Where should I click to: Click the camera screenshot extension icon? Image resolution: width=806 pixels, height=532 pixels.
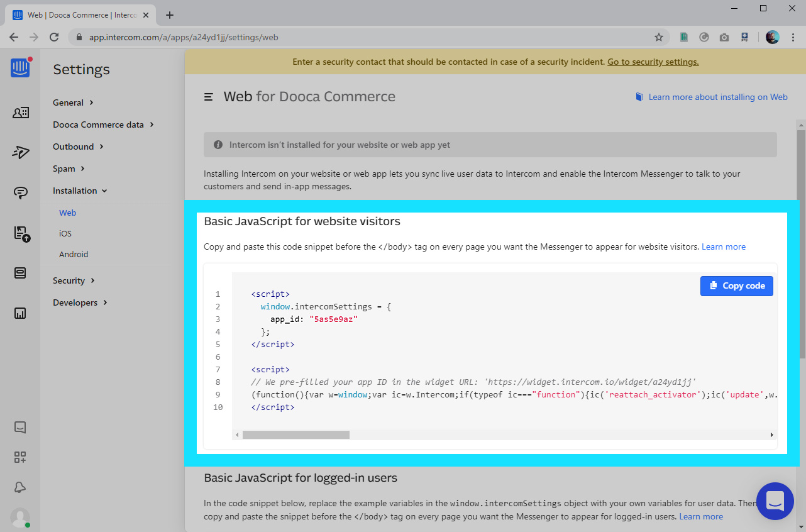click(724, 37)
